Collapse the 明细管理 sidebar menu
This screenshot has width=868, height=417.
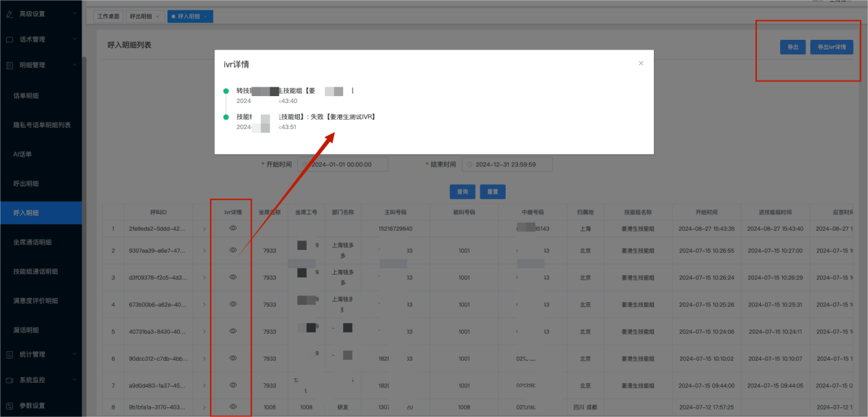[40, 65]
